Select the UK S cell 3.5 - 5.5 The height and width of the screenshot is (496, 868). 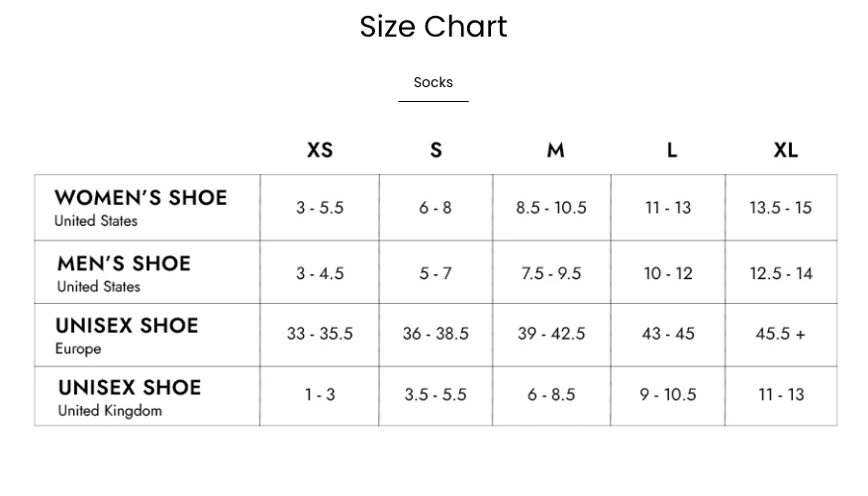pyautogui.click(x=435, y=395)
